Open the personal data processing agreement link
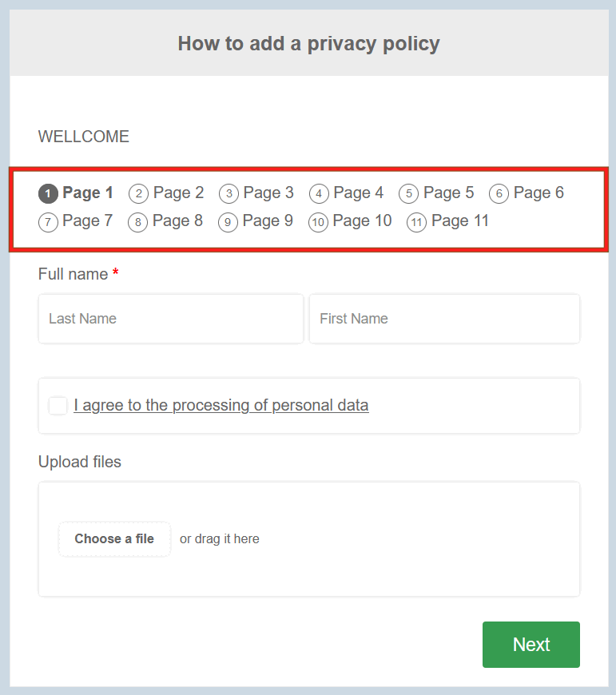The height and width of the screenshot is (695, 616). pyautogui.click(x=221, y=405)
